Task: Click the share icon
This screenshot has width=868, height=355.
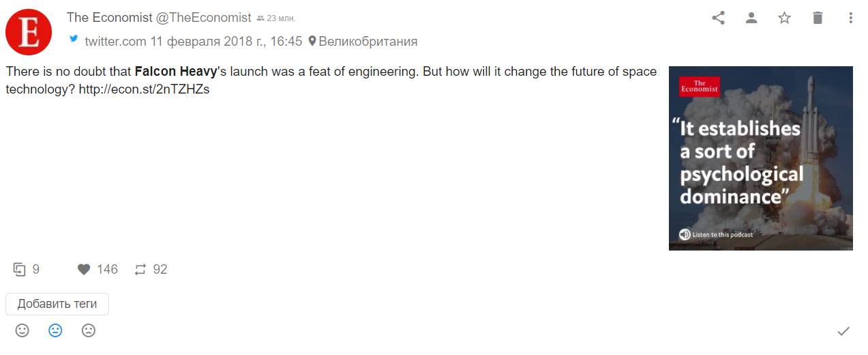Action: (718, 18)
